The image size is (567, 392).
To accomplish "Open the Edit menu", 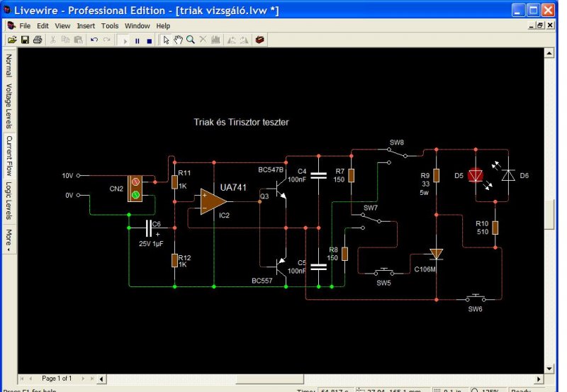I will pos(43,26).
